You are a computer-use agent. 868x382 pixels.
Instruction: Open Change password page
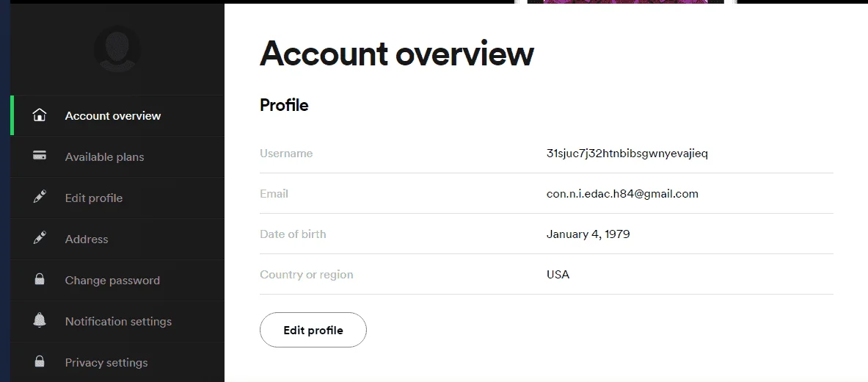click(x=117, y=280)
